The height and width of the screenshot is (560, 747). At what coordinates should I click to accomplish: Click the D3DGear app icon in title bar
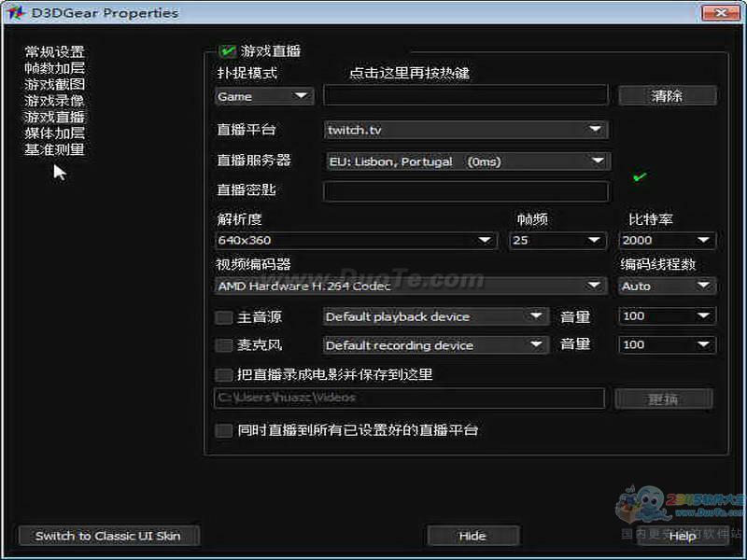click(15, 12)
